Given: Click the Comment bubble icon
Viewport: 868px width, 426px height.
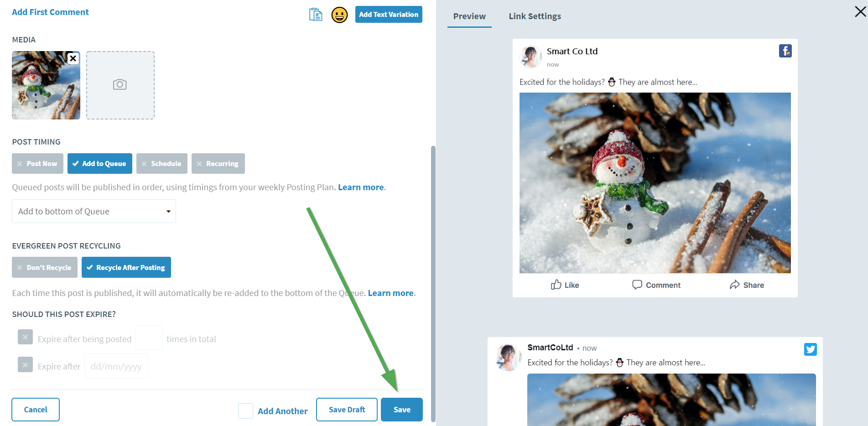Looking at the screenshot, I should click(637, 285).
